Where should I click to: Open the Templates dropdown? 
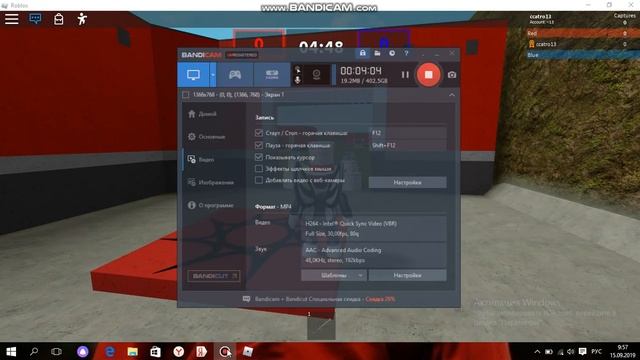pyautogui.click(x=334, y=276)
